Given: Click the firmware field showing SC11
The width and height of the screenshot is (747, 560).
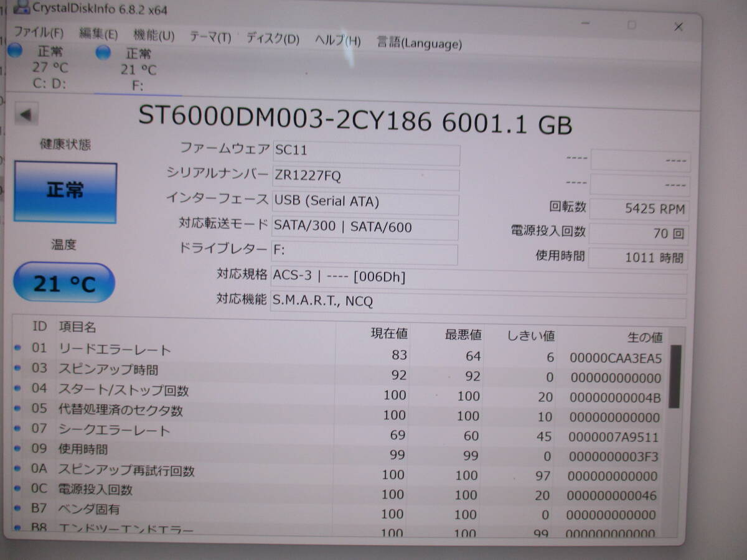Looking at the screenshot, I should pos(365,151).
